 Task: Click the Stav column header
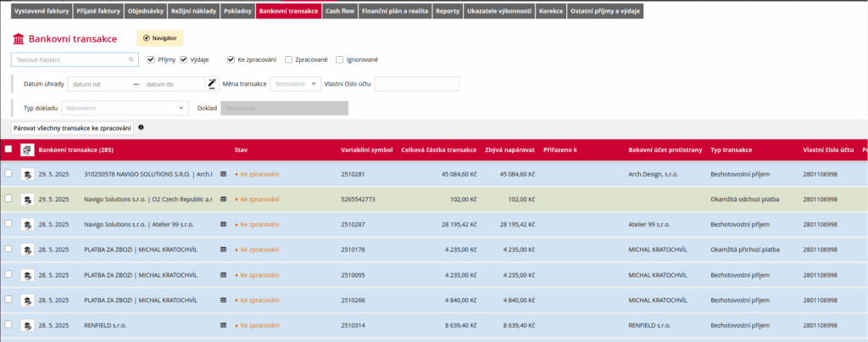click(241, 149)
